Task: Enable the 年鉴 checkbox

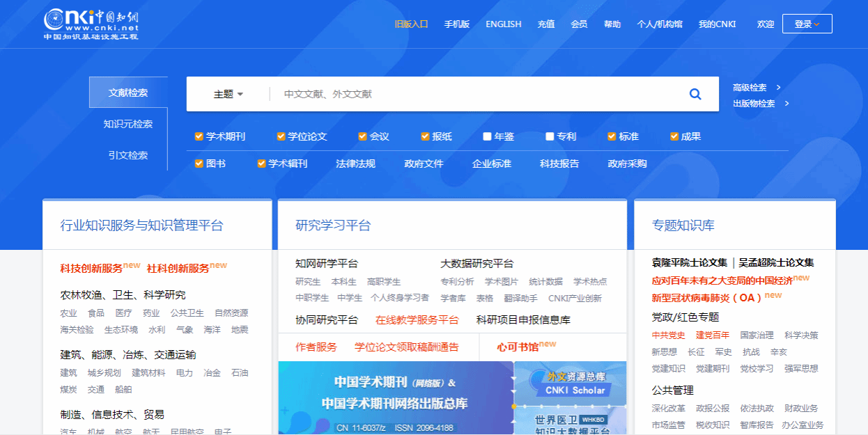Action: pos(487,136)
